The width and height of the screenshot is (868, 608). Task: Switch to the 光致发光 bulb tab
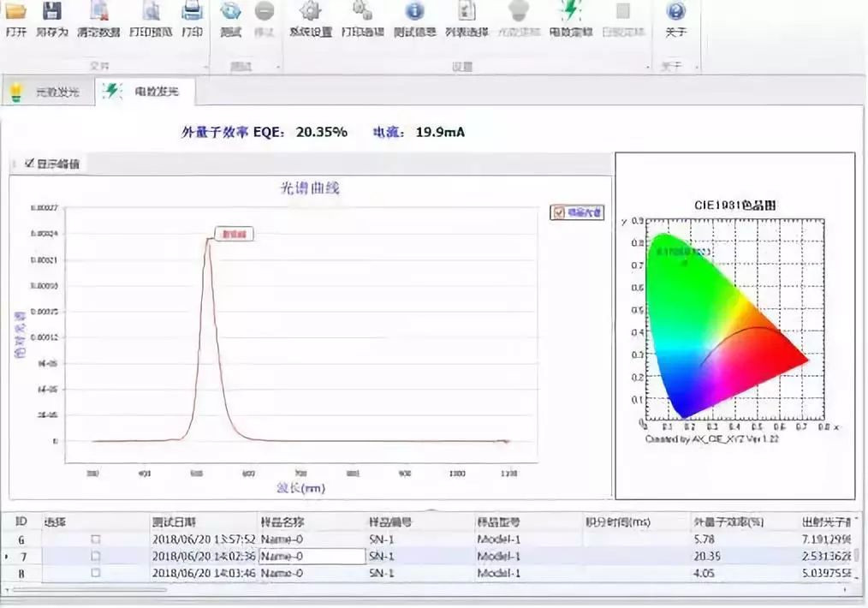47,92
